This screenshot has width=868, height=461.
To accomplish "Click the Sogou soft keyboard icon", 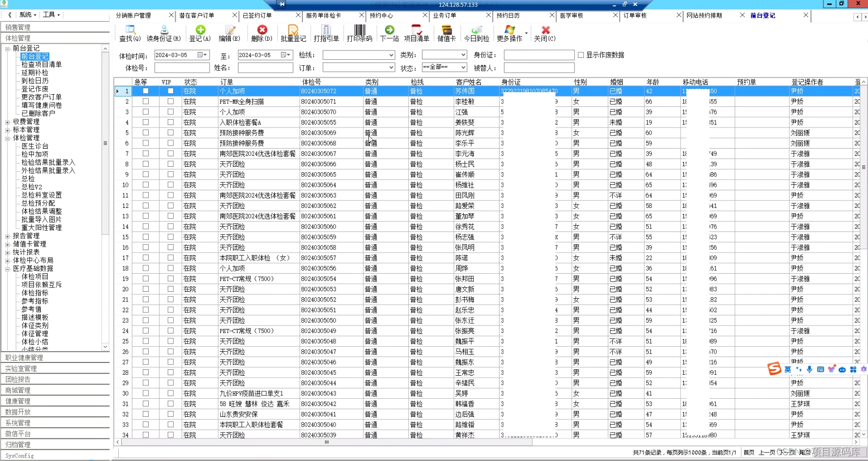I will 820,369.
